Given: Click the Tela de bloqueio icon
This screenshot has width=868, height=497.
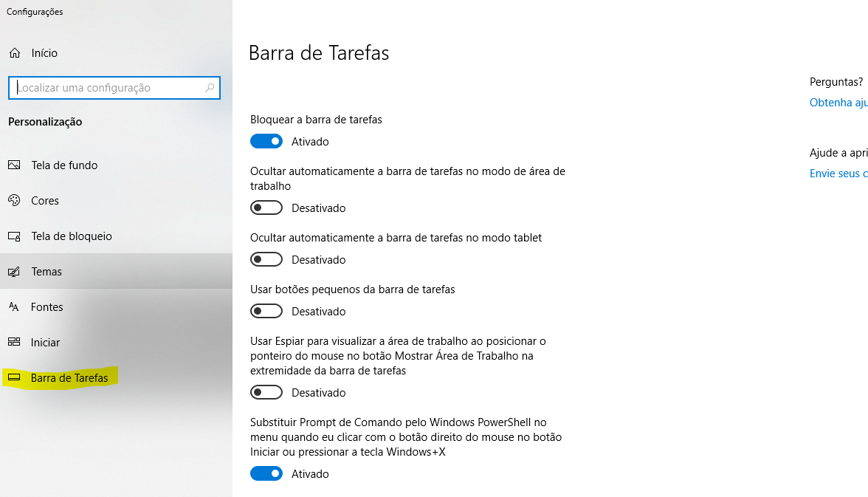Looking at the screenshot, I should coord(15,236).
